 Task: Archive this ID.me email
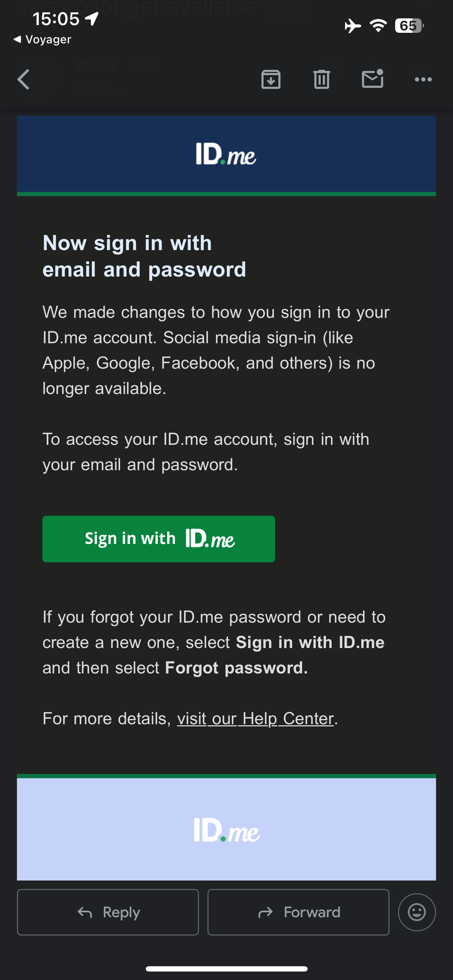point(271,79)
